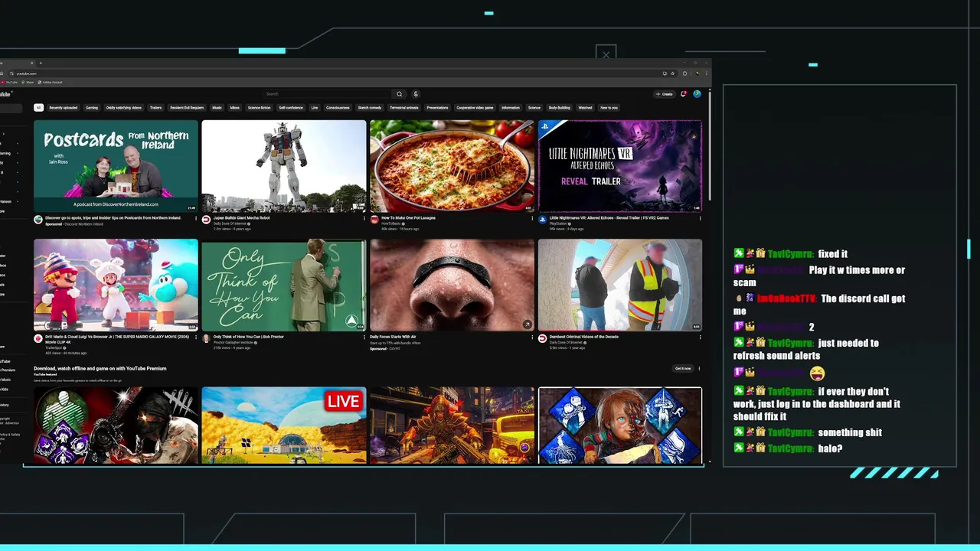Open the Chucky Dead by Daylight perks thumbnail
The width and height of the screenshot is (980, 551).
click(x=620, y=425)
